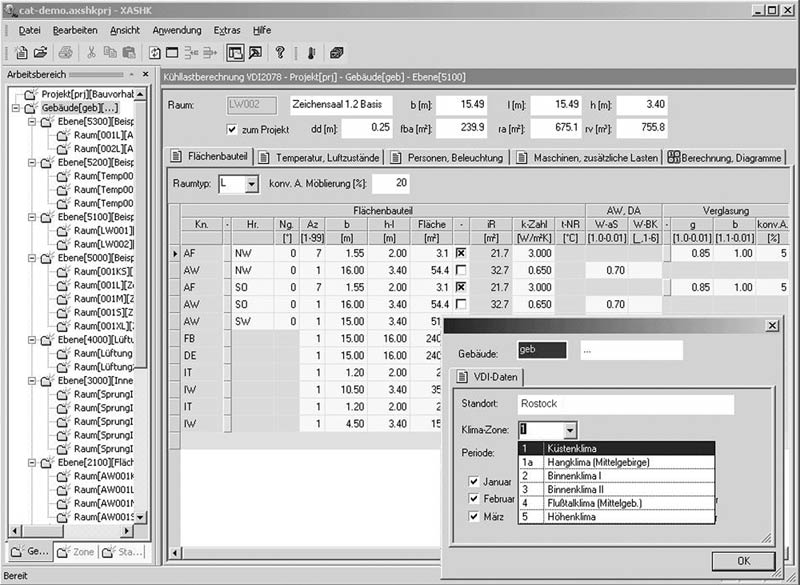This screenshot has width=800, height=585.
Task: Uncheck the Januar period checkbox
Action: point(475,480)
